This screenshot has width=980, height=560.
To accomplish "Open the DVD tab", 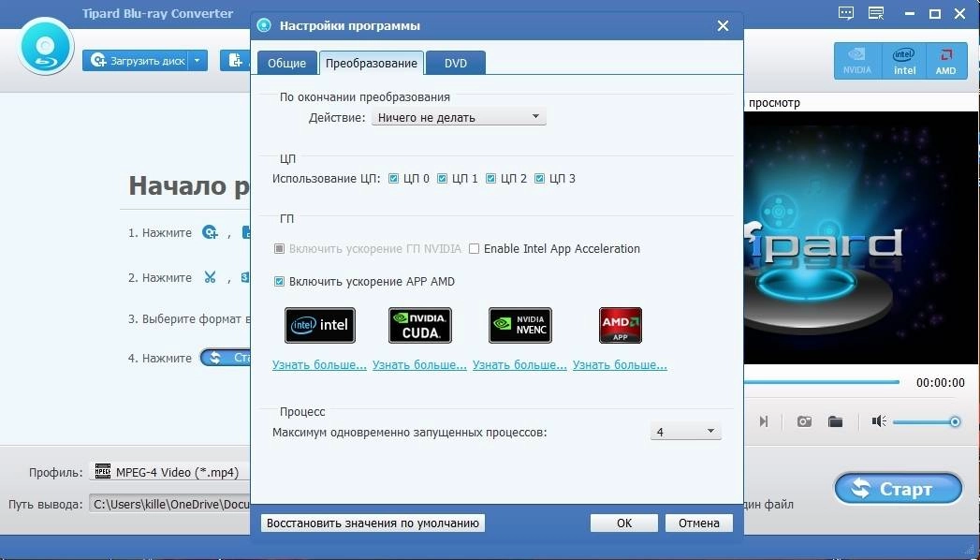I will pyautogui.click(x=456, y=63).
